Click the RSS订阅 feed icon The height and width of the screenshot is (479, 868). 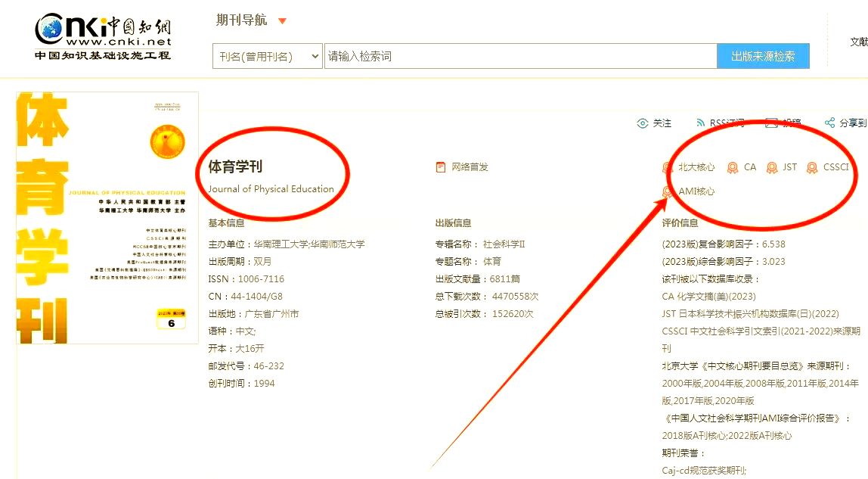click(700, 123)
